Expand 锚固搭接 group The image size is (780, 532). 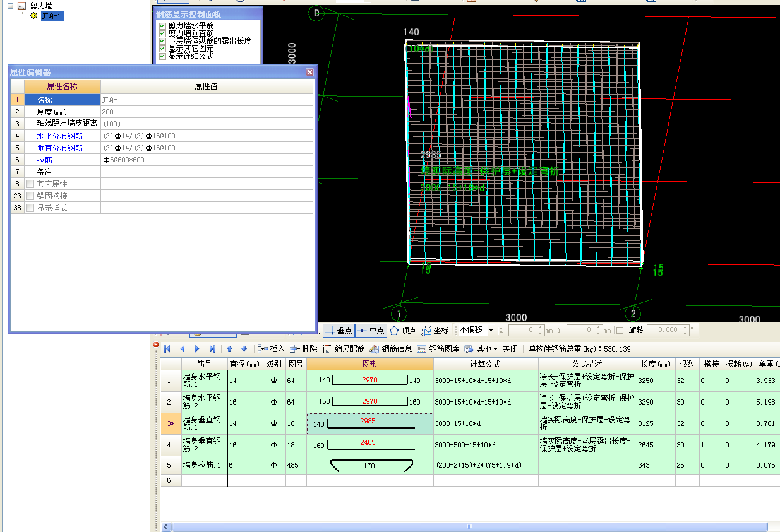30,196
